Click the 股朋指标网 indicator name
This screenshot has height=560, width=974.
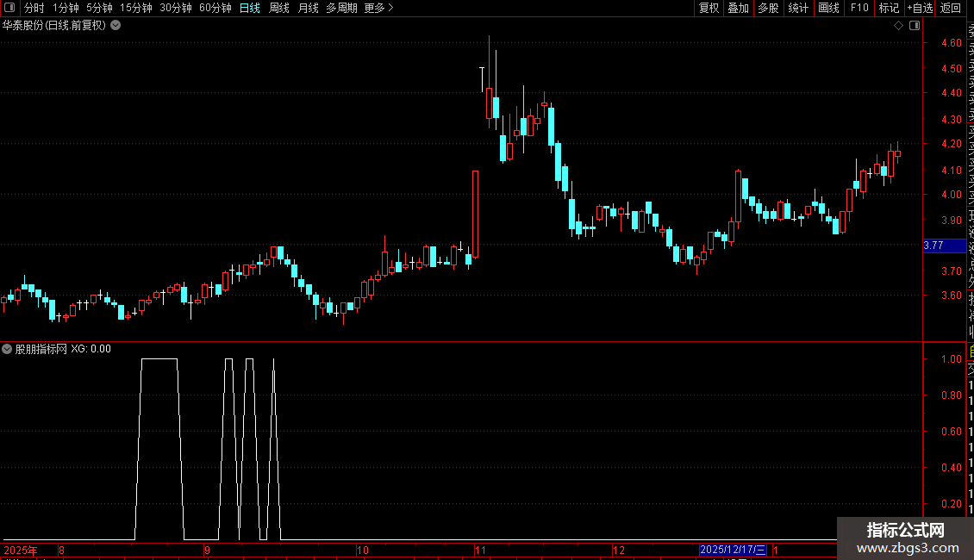[x=41, y=349]
